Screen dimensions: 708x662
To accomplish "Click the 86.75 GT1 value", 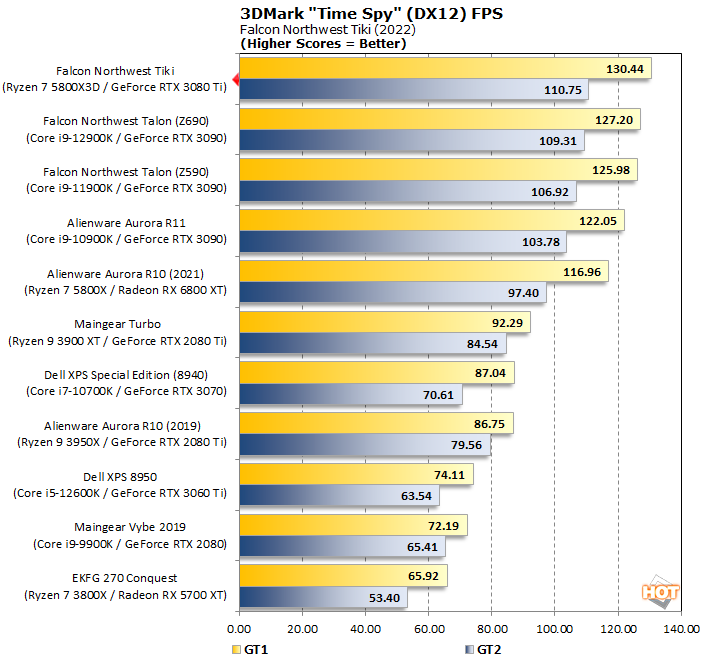I will click(x=489, y=424).
